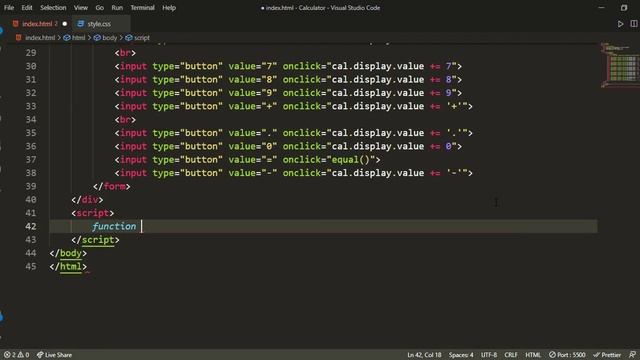Open the Run menu
Viewport: 640px width, 360px height.
point(117,8)
